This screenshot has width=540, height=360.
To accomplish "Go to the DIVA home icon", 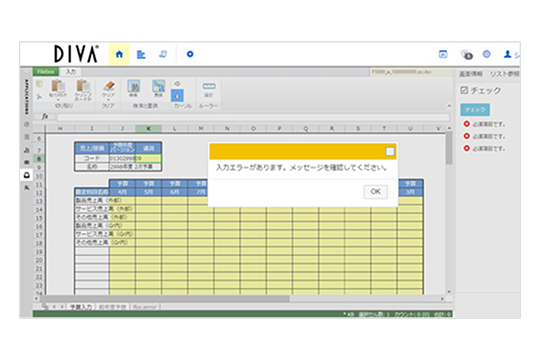I will pyautogui.click(x=119, y=54).
